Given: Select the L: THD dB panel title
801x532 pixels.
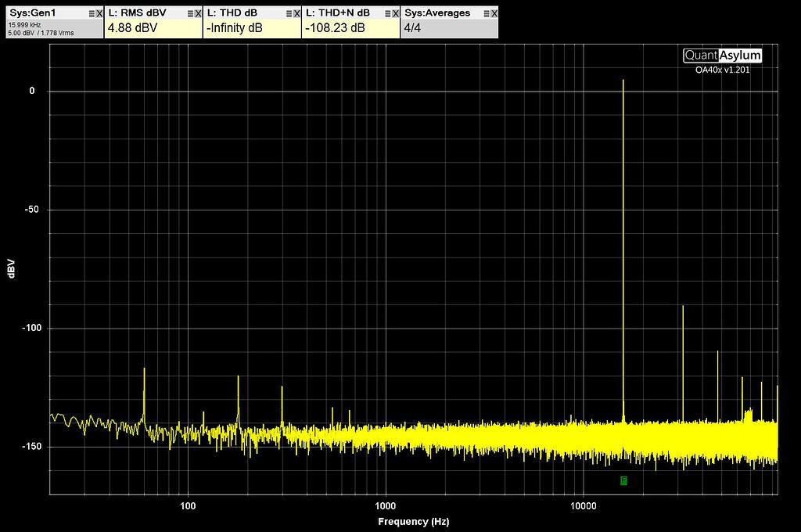Looking at the screenshot, I should click(x=231, y=13).
